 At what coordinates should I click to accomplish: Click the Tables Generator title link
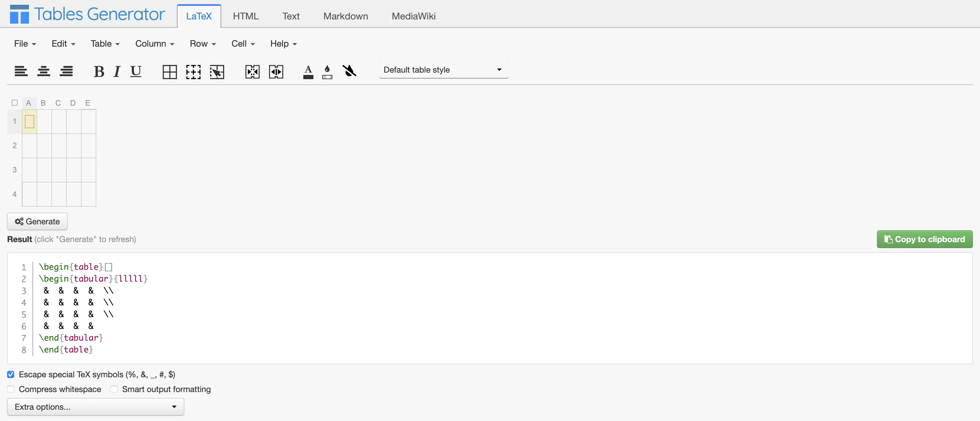pos(99,14)
